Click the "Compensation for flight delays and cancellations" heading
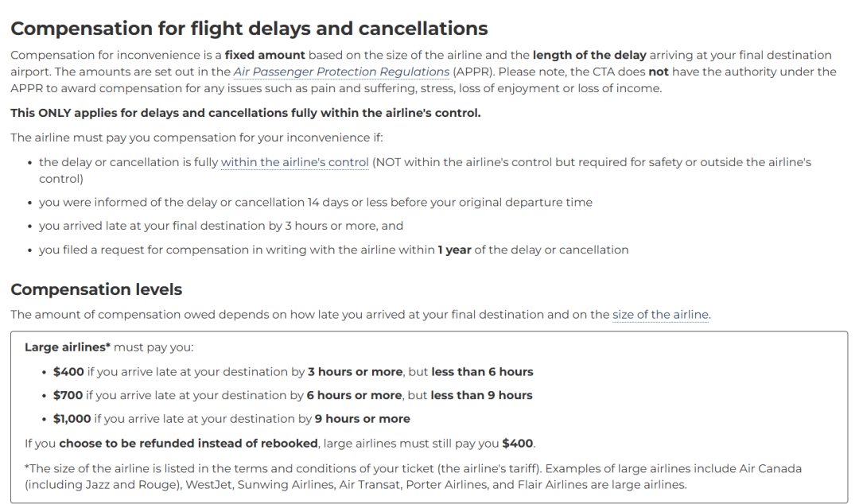859x504 pixels. pos(249,28)
